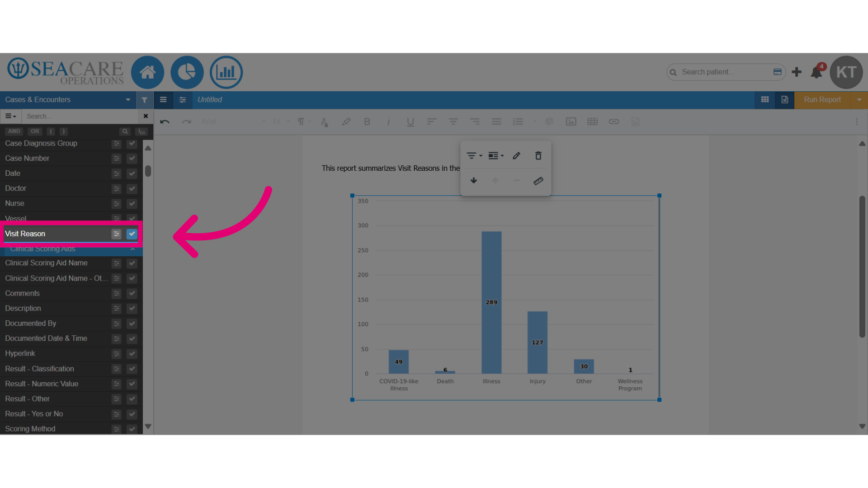The width and height of the screenshot is (868, 488).
Task: Open the font family dropdown
Action: (x=233, y=122)
